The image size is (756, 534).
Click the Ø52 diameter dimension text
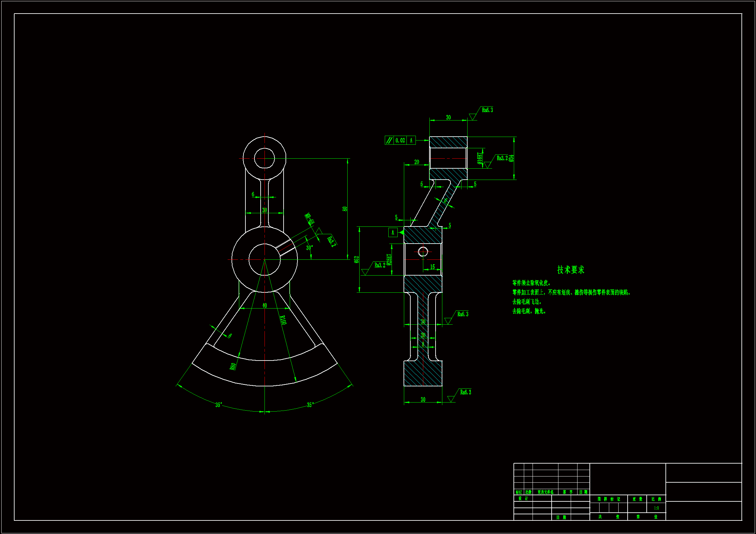[356, 259]
